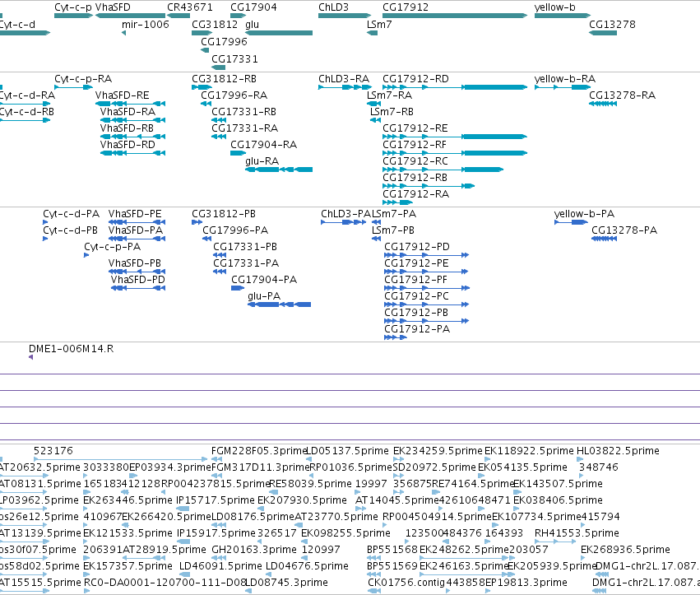
Task: Select the HL03822.5prime EST label
Action: point(618,451)
